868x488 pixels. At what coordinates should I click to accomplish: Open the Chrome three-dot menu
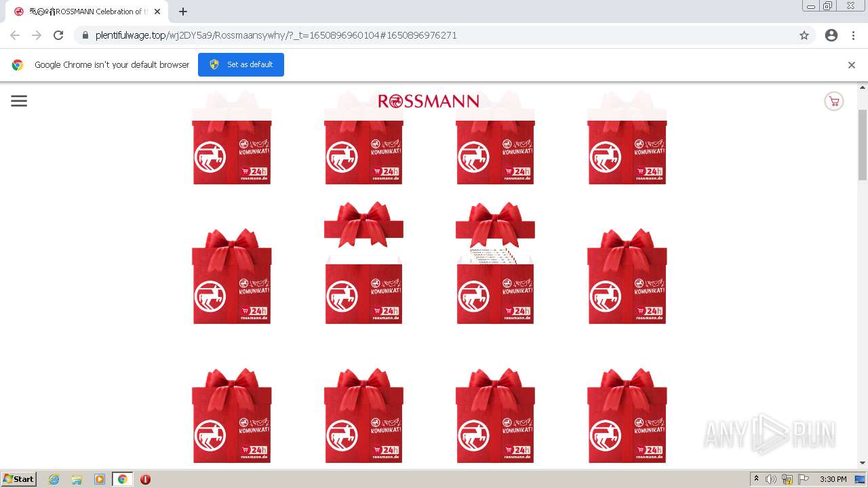[853, 35]
